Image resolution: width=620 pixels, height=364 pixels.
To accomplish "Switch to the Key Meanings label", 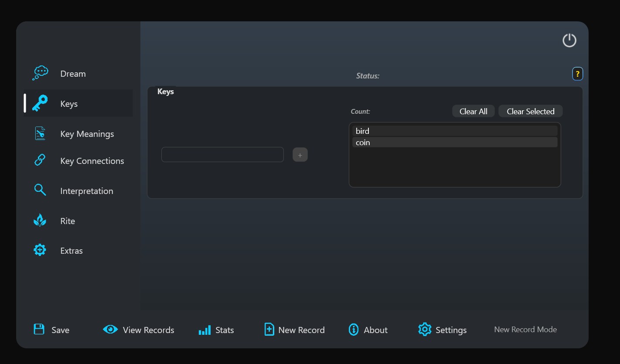I will pos(87,134).
